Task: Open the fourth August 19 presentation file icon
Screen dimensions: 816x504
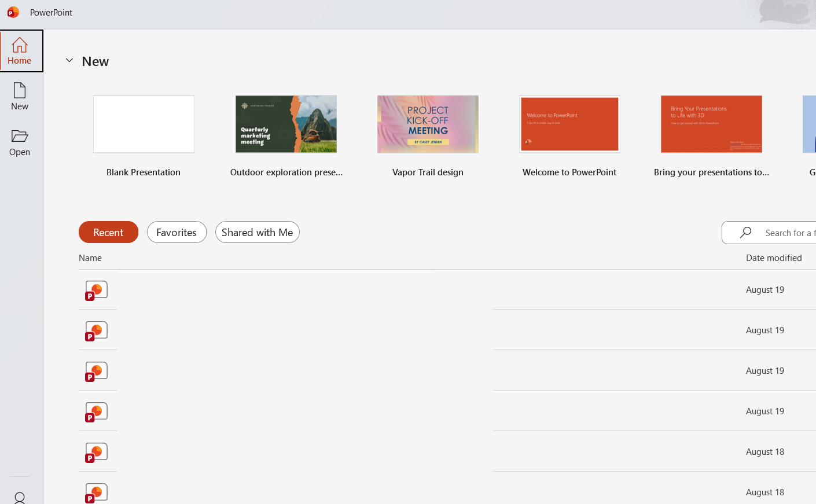Action: [96, 412]
